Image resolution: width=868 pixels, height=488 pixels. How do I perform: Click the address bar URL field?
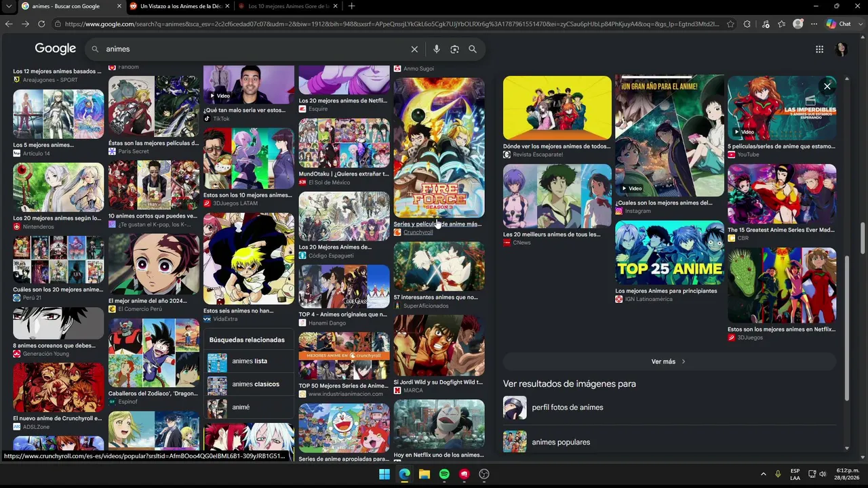tap(392, 24)
